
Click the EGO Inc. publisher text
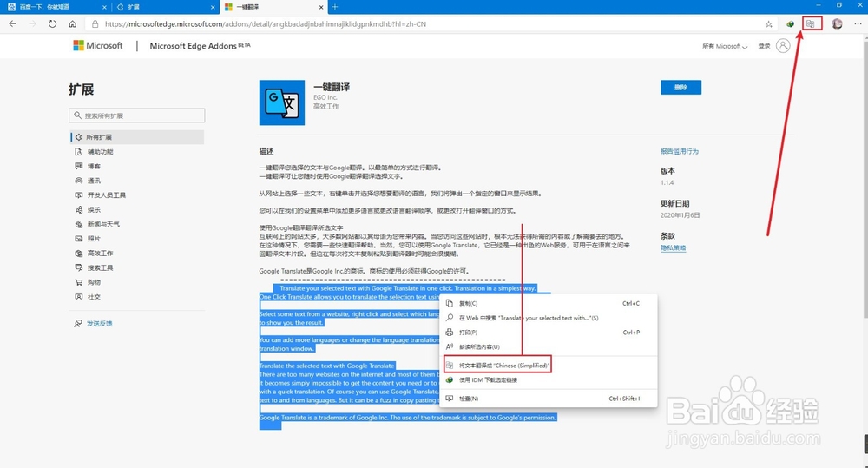(x=325, y=97)
